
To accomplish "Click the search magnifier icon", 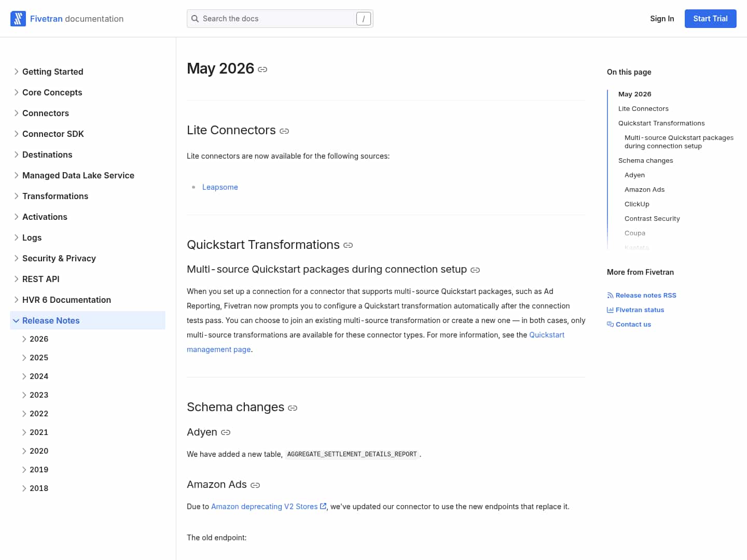I will coord(195,19).
